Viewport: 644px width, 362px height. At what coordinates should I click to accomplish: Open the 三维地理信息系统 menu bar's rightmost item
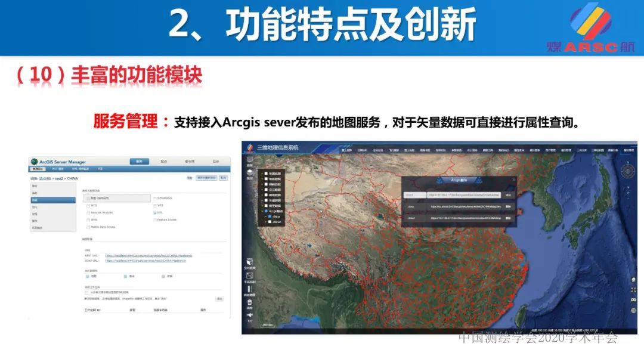630,150
